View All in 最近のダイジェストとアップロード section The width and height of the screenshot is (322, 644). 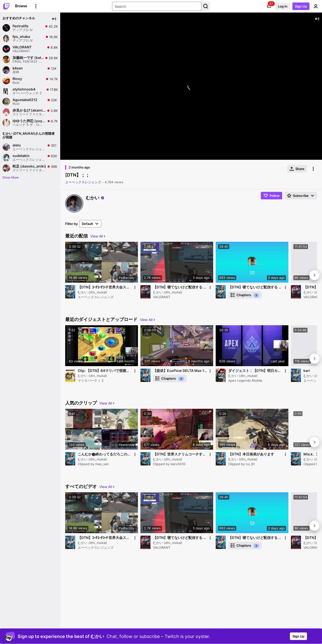coord(147,320)
